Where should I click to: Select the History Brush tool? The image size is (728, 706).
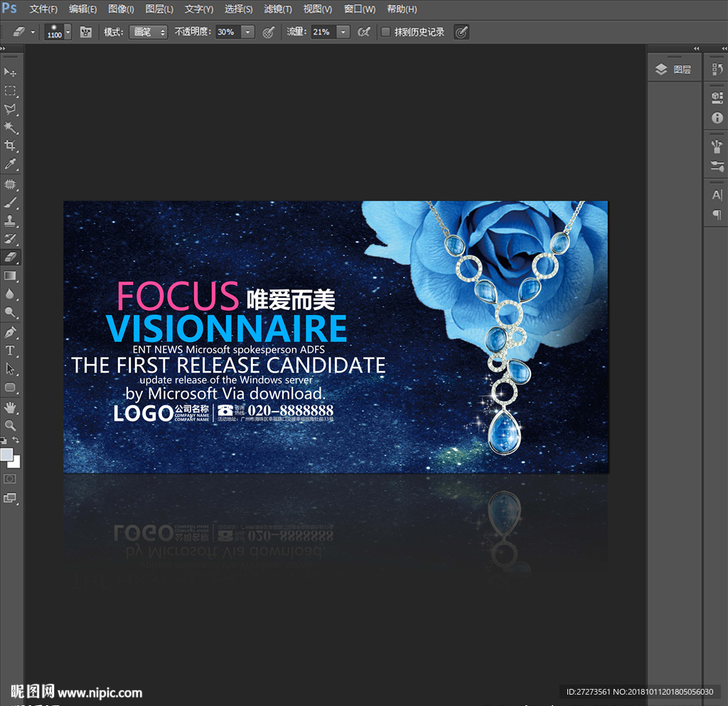[x=10, y=239]
